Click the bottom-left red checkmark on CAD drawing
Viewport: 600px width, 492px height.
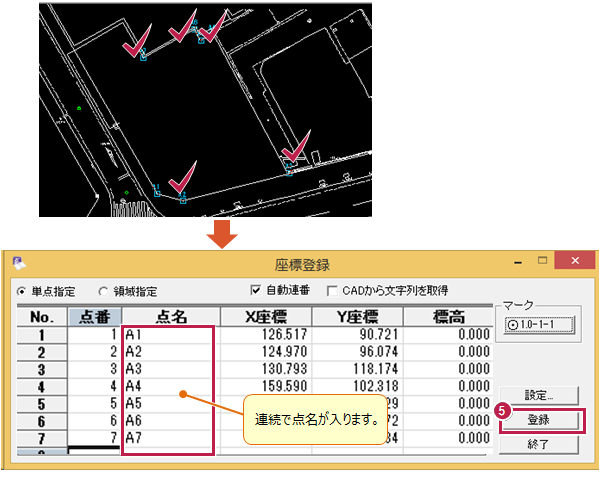pos(181,180)
